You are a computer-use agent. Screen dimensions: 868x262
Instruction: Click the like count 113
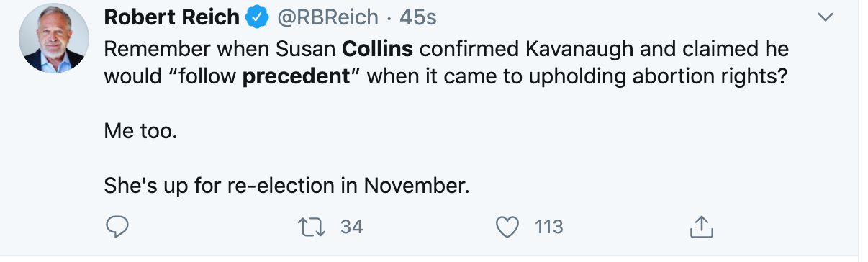click(548, 227)
